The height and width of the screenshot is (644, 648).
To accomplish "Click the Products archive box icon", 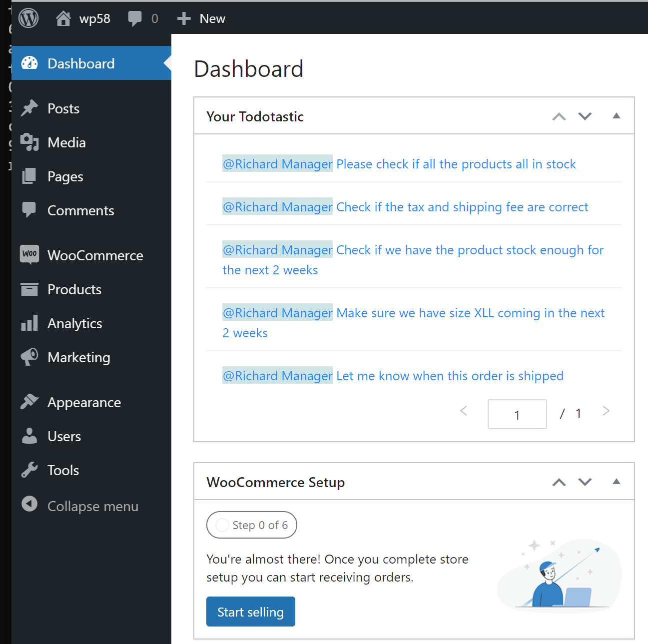I will (x=29, y=289).
